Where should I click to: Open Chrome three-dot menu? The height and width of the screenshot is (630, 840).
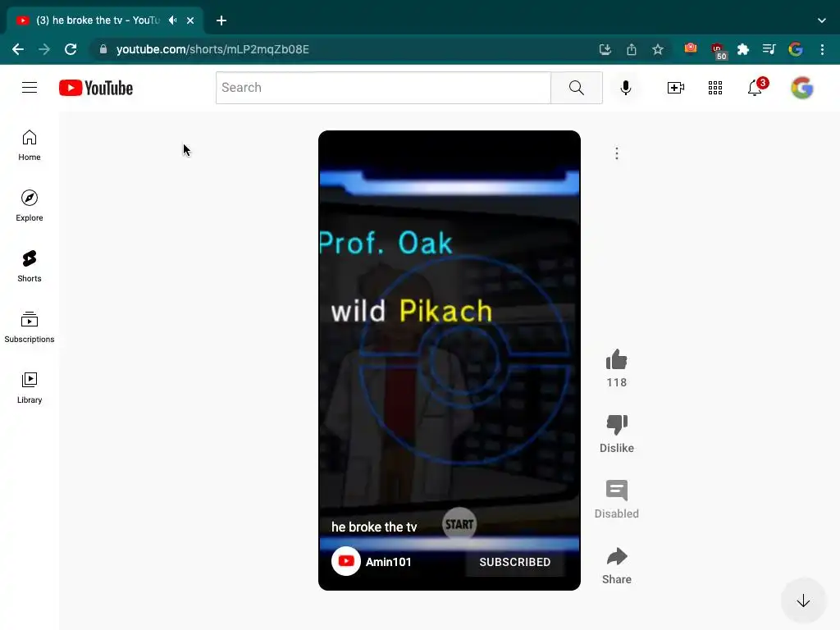[x=822, y=49]
